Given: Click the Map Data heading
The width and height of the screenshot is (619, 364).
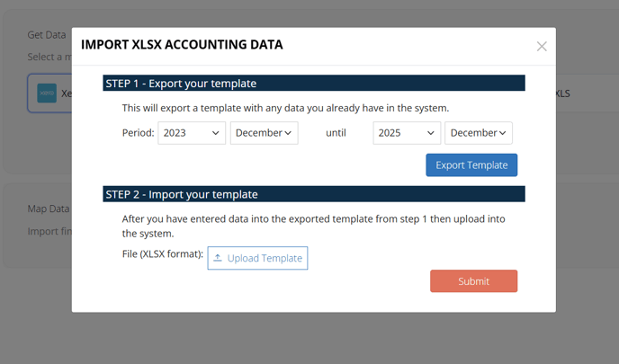Looking at the screenshot, I should pos(49,209).
